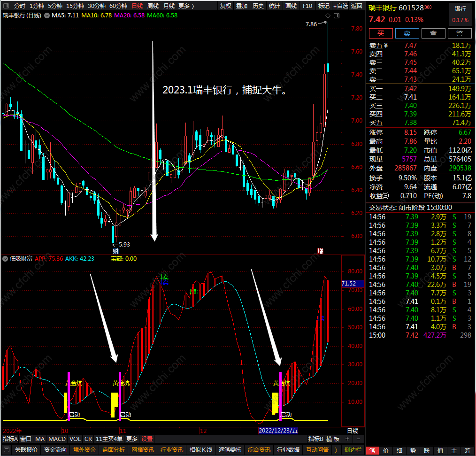Click the 财 marker under the 5.93 low

coord(115,251)
